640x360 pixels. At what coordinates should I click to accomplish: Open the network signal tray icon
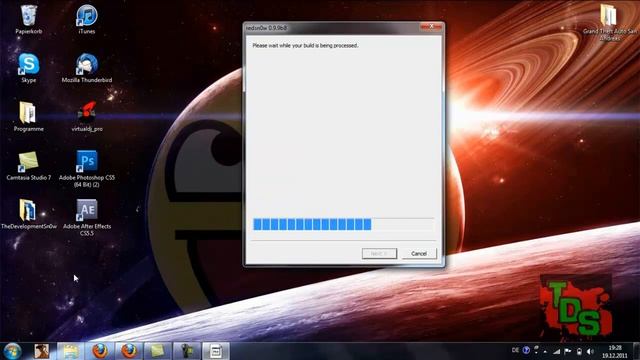coord(556,351)
